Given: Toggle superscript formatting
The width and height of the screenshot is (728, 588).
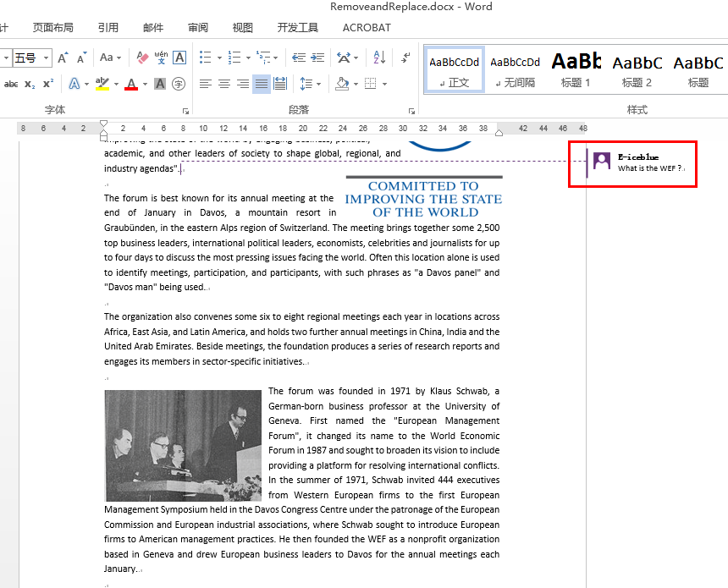Looking at the screenshot, I should click(47, 84).
